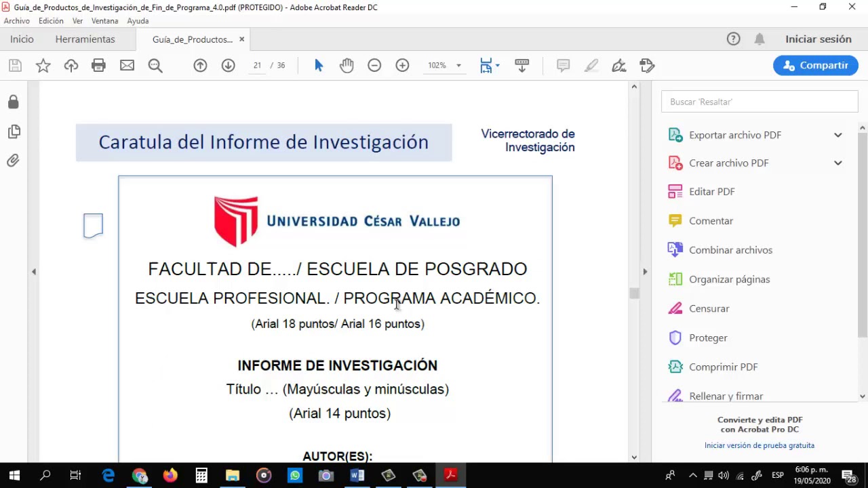
Task: Open the Ventana menu
Action: (104, 21)
